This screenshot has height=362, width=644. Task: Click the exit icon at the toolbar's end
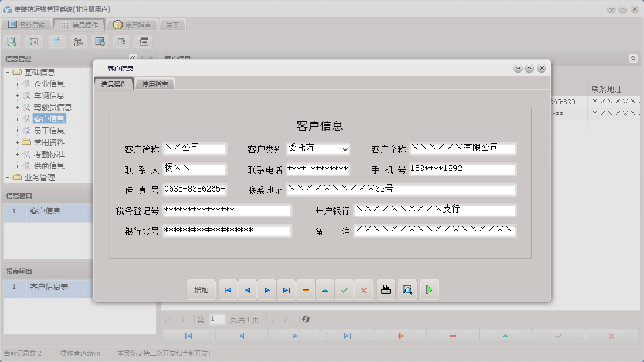tap(143, 41)
